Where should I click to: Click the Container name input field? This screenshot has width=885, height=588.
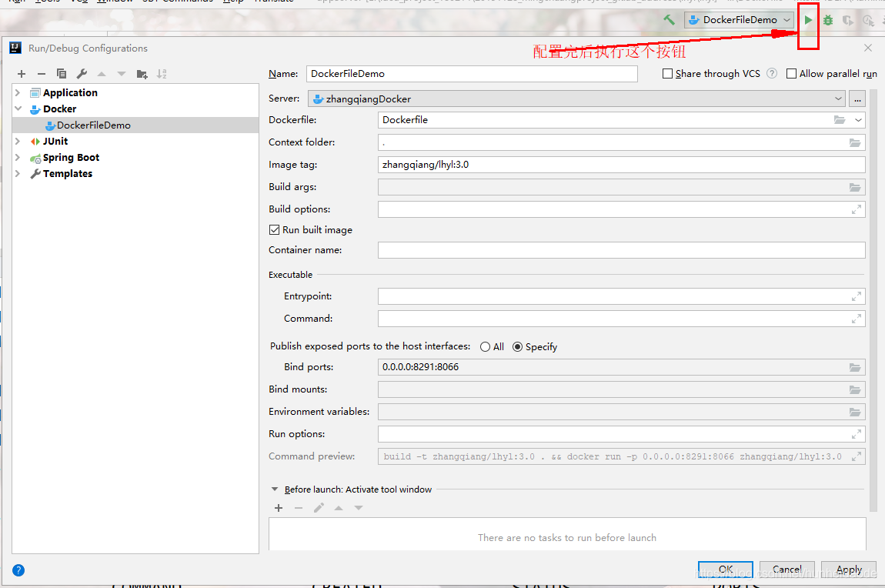[621, 250]
